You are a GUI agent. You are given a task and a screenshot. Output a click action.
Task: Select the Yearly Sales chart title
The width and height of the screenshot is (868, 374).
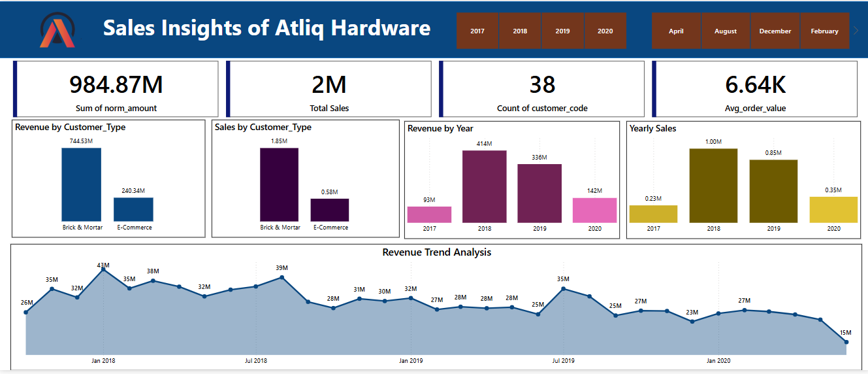pos(652,128)
